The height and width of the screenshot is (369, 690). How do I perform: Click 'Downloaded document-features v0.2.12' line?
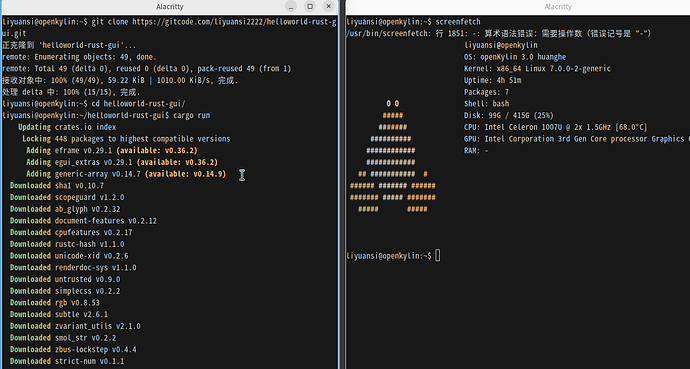(x=83, y=221)
